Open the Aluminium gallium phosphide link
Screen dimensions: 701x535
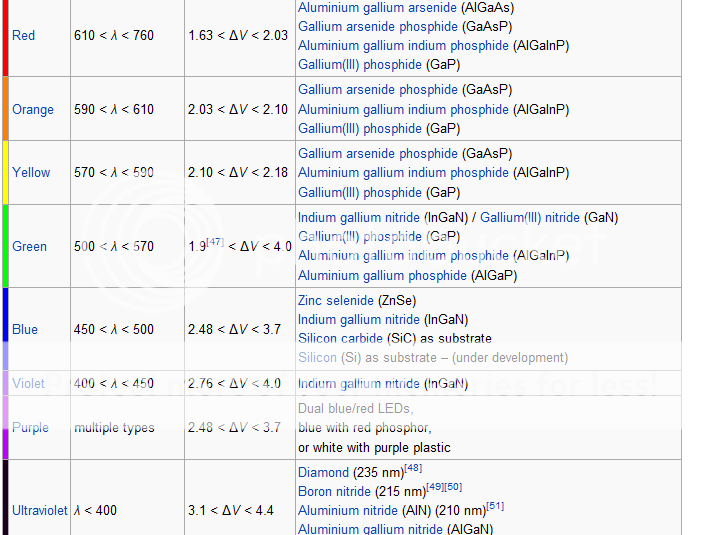pyautogui.click(x=382, y=276)
